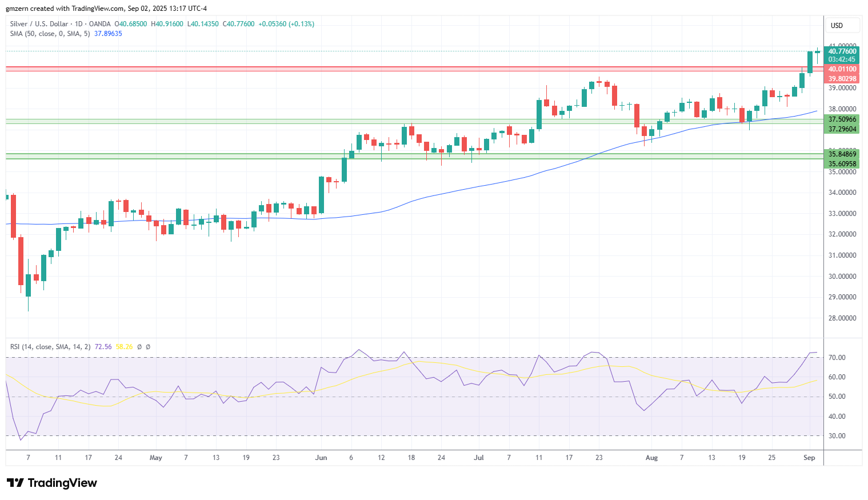Click the current price label 40.77600

tap(842, 51)
